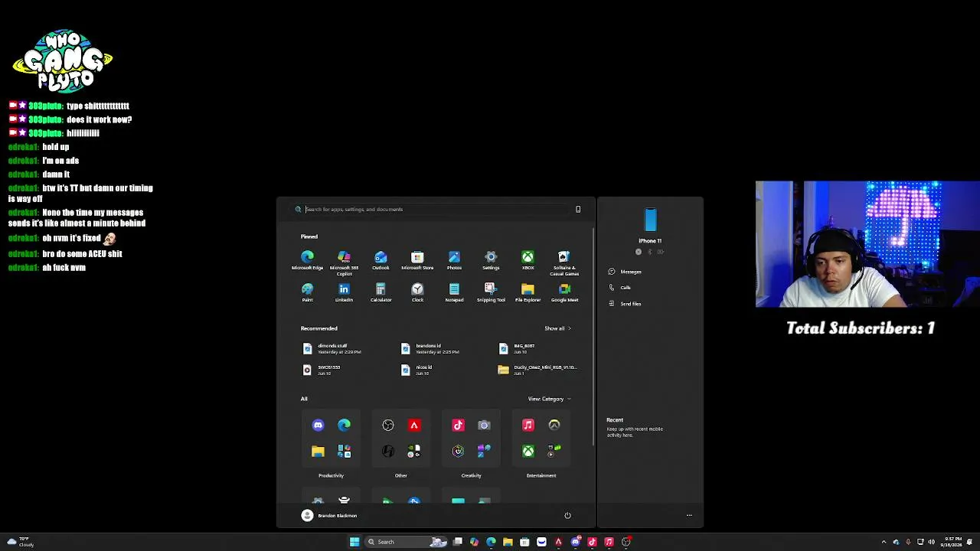Launch the pinned Photos app
Image resolution: width=980 pixels, height=551 pixels.
454,260
